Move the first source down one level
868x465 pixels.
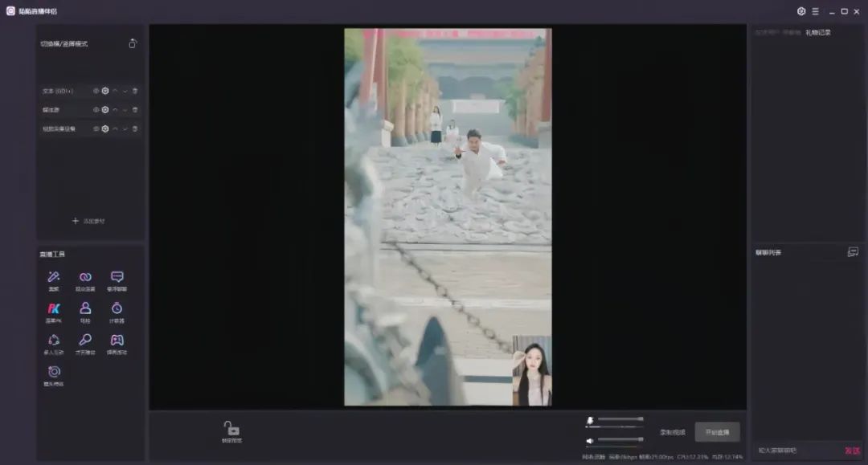tap(125, 91)
